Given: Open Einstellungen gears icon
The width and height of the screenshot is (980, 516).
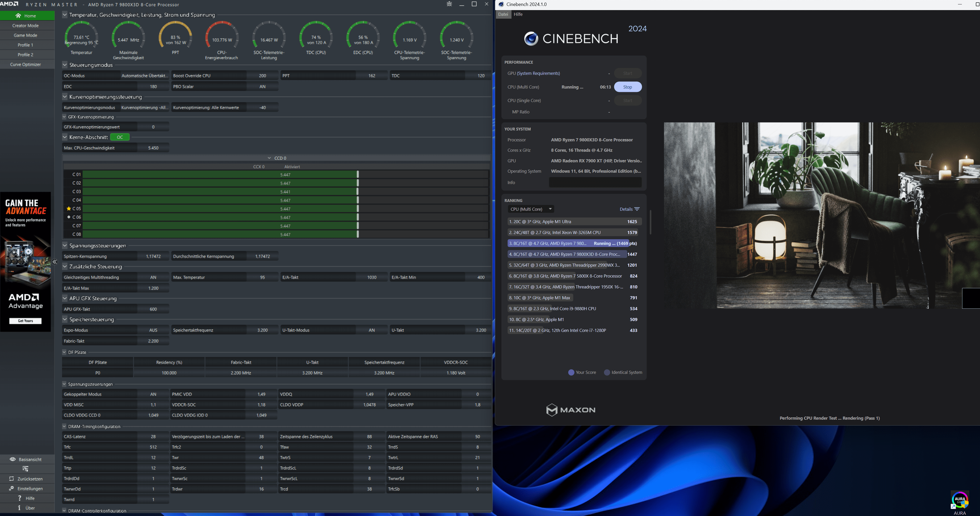Looking at the screenshot, I should (11, 489).
